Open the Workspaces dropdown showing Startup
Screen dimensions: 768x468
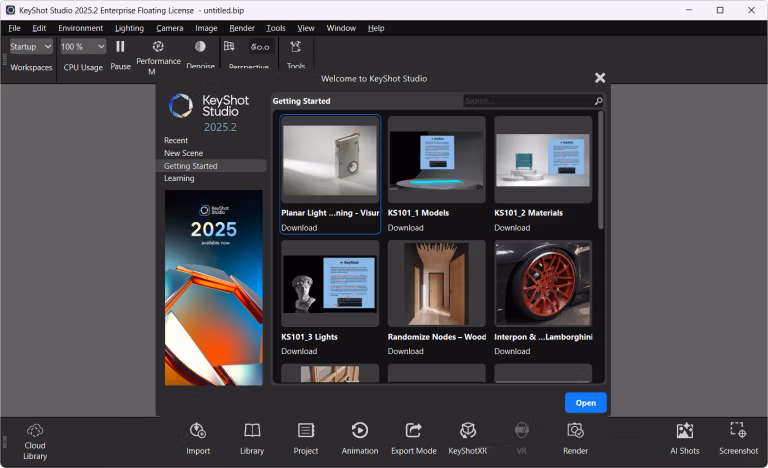(x=31, y=47)
